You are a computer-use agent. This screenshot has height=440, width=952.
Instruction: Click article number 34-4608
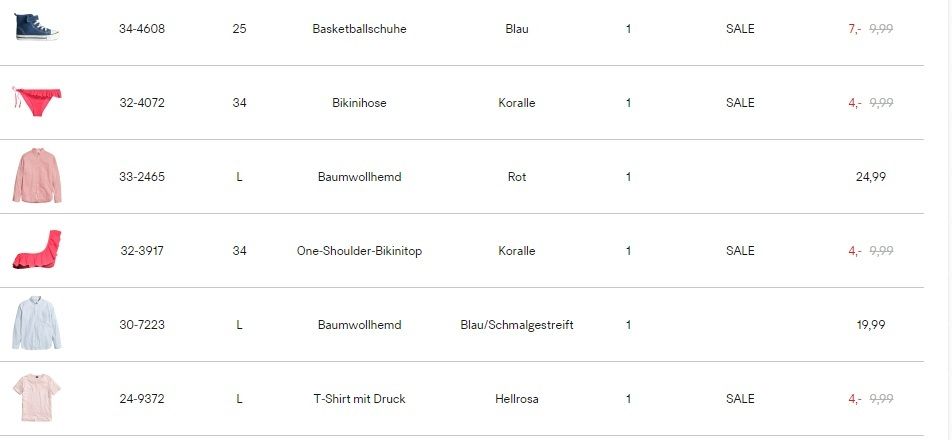142,29
